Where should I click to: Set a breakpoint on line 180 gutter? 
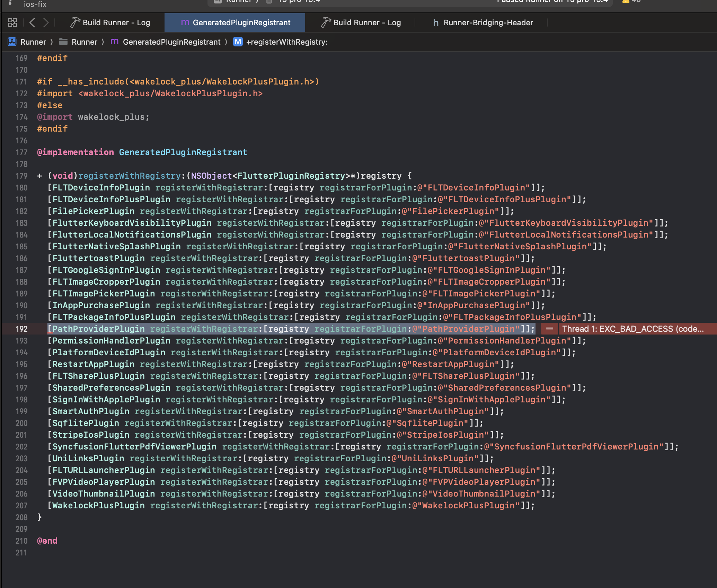[x=21, y=187]
